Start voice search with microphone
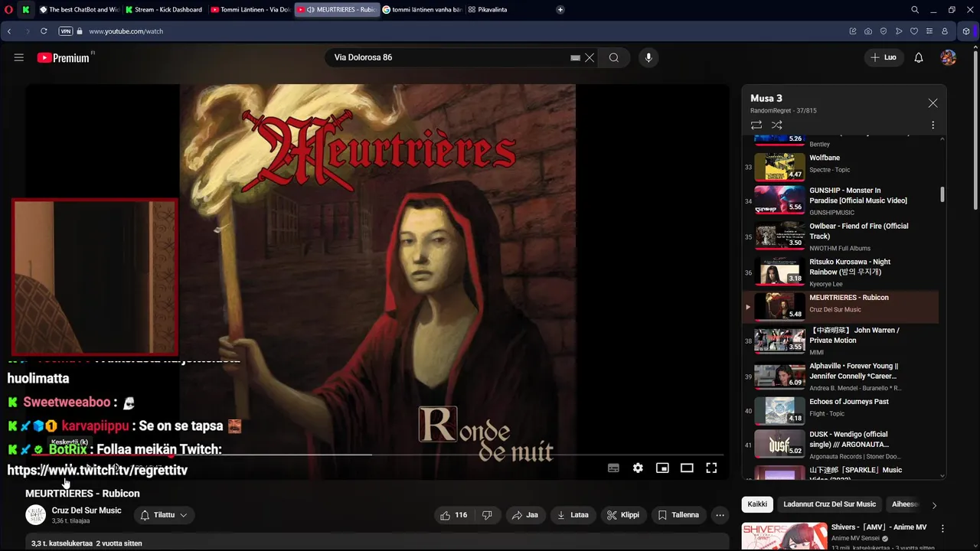 pos(648,57)
